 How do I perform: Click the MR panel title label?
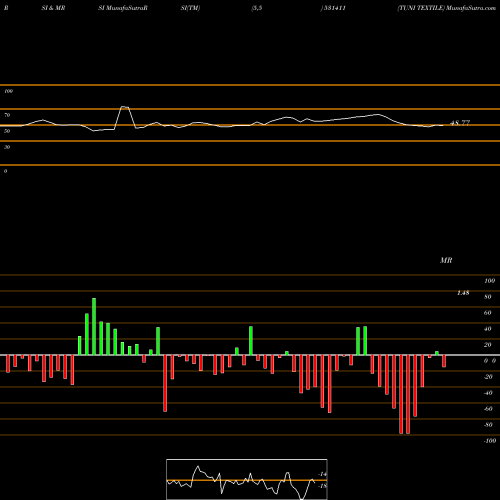point(446,260)
